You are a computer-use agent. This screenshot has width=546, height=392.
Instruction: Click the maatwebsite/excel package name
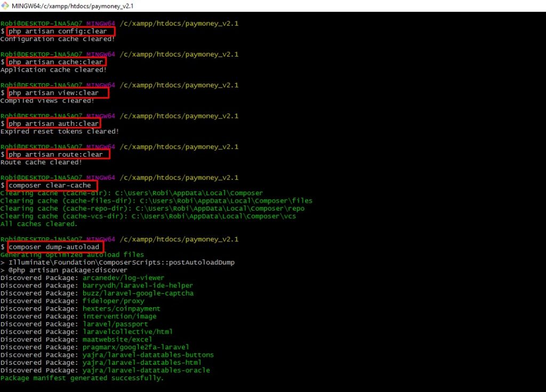(117, 339)
